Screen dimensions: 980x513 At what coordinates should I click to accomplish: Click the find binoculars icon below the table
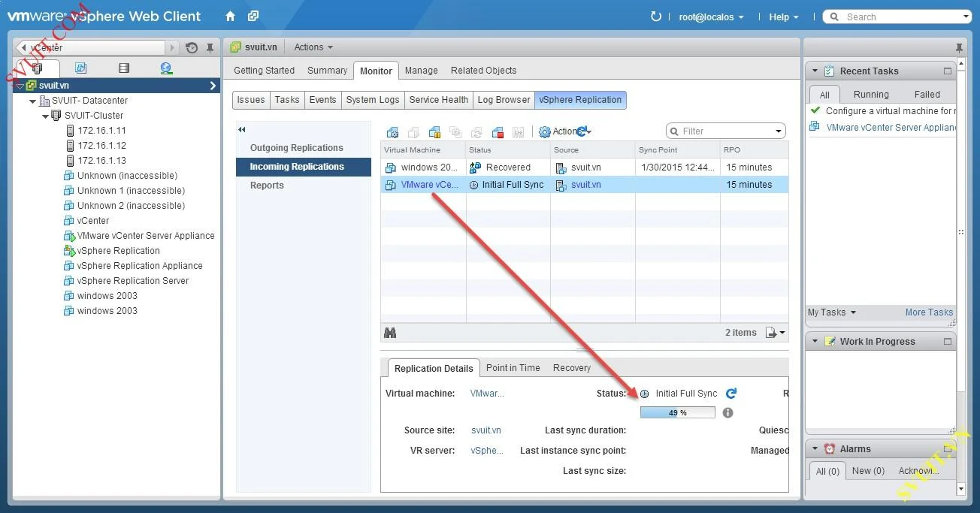tap(389, 332)
